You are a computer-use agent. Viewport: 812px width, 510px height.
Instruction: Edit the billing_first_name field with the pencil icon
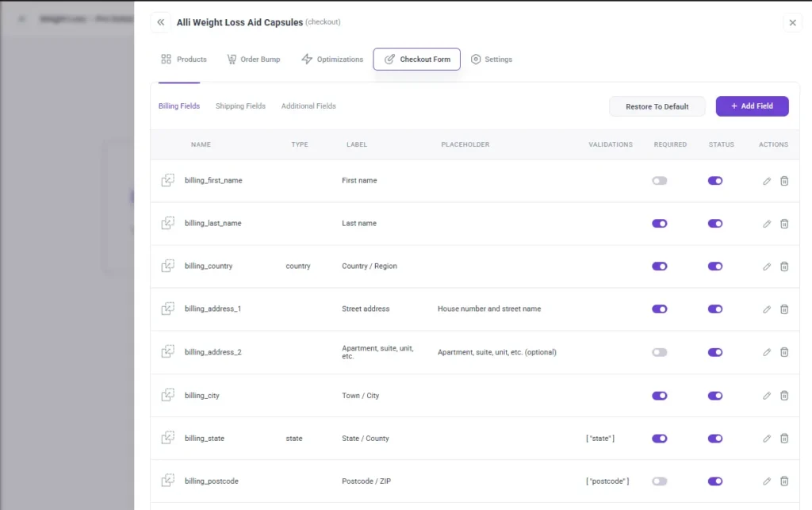tap(767, 181)
